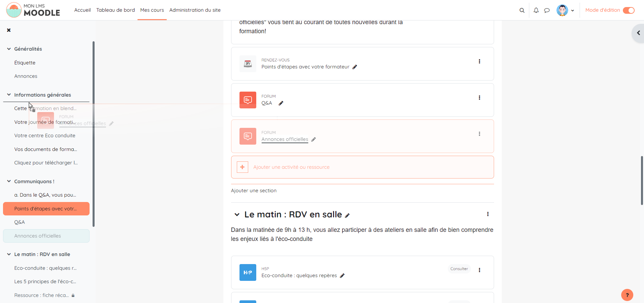Image resolution: width=644 pixels, height=303 pixels.
Task: Open the three-dot menu for the Rendez-vous activity
Action: [x=479, y=61]
